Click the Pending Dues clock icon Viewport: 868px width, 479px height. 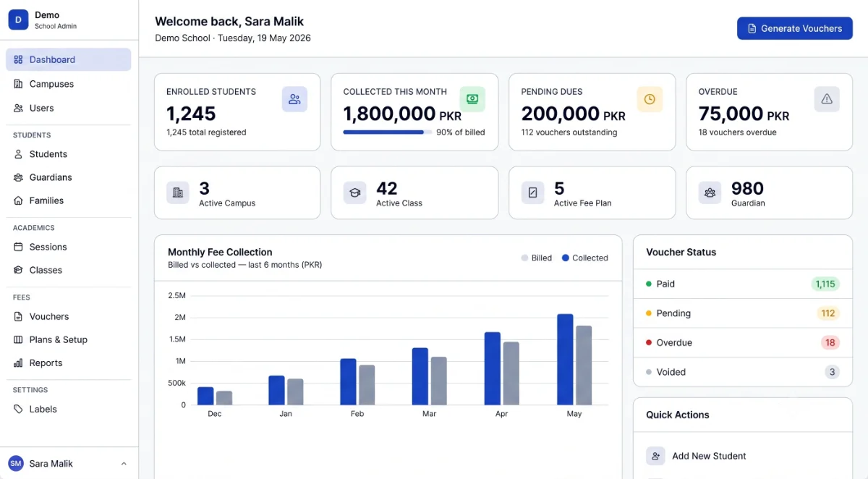point(650,99)
